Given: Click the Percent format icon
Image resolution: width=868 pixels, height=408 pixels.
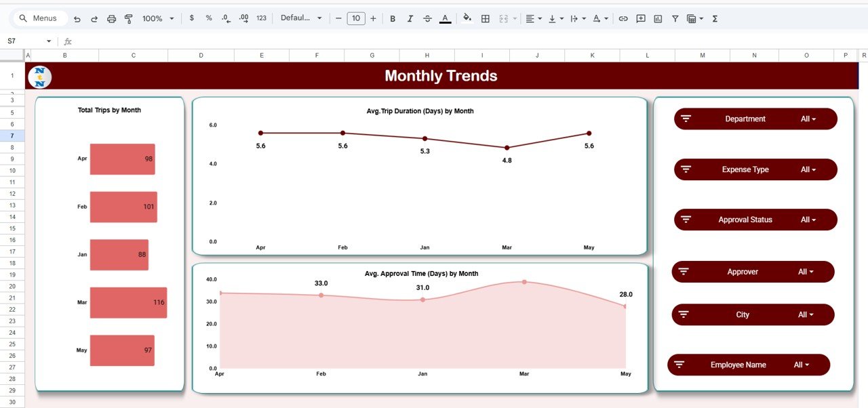Looking at the screenshot, I should pos(208,18).
